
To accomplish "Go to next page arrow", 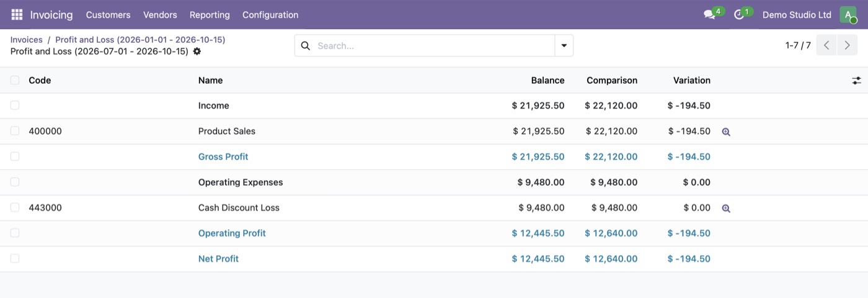I will (848, 45).
